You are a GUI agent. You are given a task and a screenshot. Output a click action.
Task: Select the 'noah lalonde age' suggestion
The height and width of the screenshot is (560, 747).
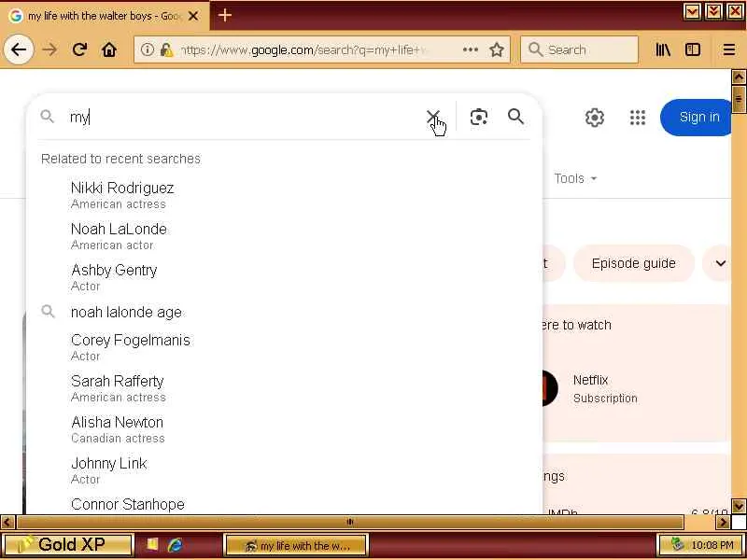tap(284, 312)
